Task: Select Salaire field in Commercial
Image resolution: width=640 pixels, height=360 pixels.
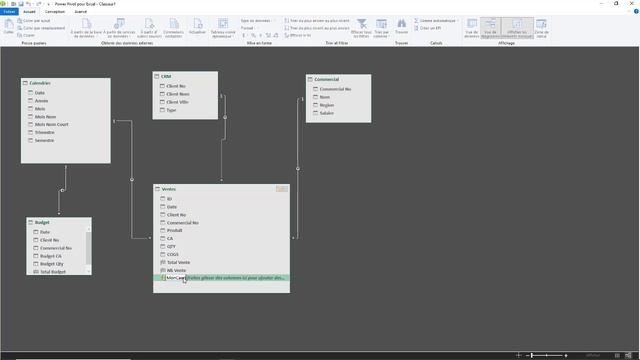Action: click(x=327, y=113)
